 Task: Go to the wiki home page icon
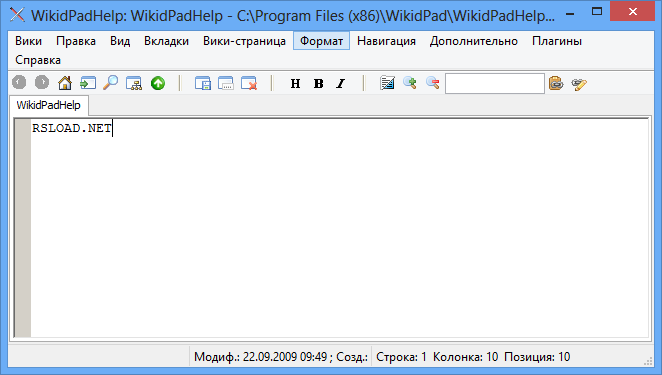65,82
